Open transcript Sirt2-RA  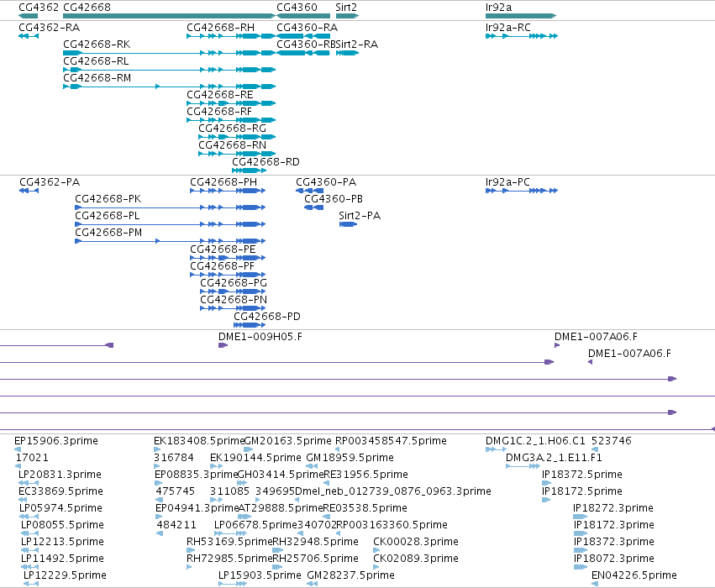pyautogui.click(x=356, y=45)
